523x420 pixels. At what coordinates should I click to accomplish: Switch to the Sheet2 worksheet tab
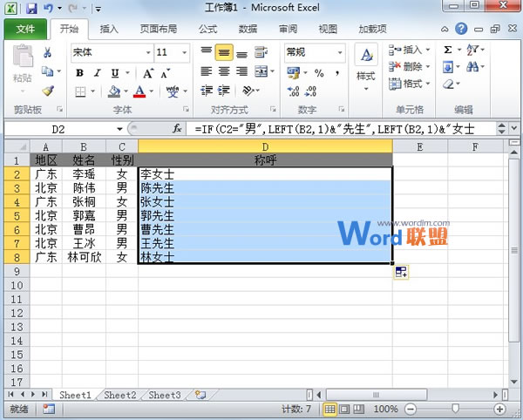coord(119,395)
